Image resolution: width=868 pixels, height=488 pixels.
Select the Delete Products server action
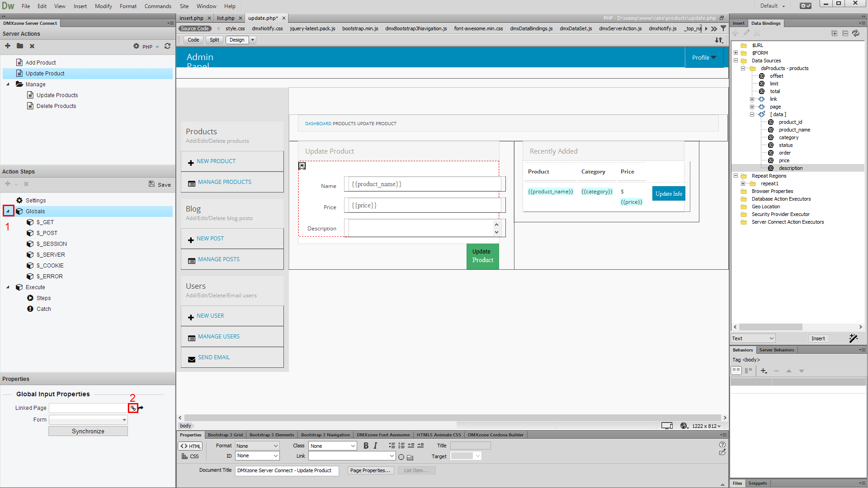pos(56,106)
